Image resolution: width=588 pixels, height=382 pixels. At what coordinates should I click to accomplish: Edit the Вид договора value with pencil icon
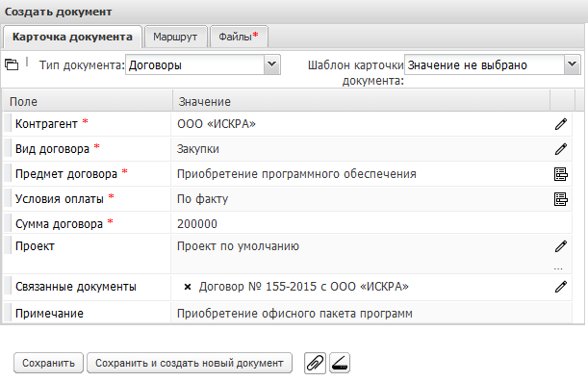click(x=561, y=149)
